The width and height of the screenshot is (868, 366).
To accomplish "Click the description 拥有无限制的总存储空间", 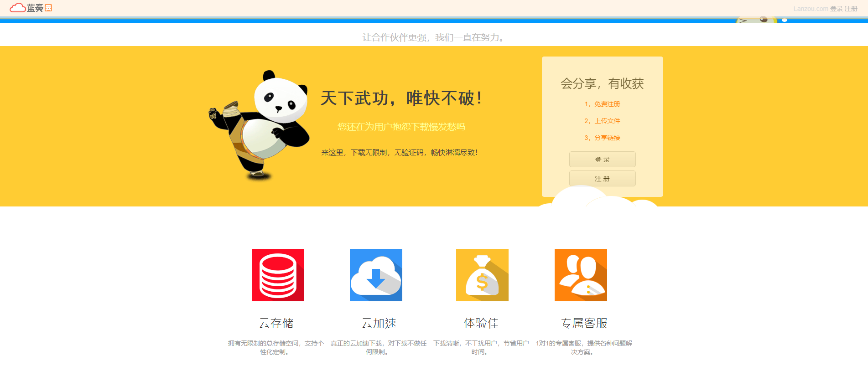I will 276,347.
